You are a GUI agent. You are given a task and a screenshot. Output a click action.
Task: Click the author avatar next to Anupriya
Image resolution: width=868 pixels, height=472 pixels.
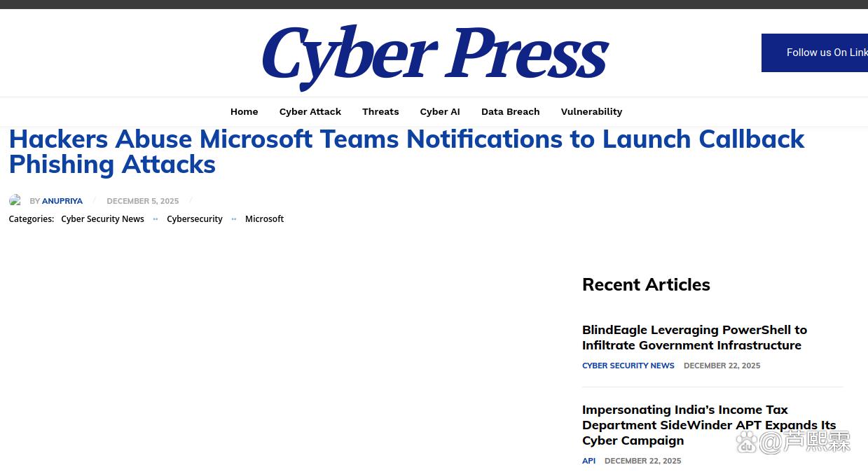[x=15, y=201]
